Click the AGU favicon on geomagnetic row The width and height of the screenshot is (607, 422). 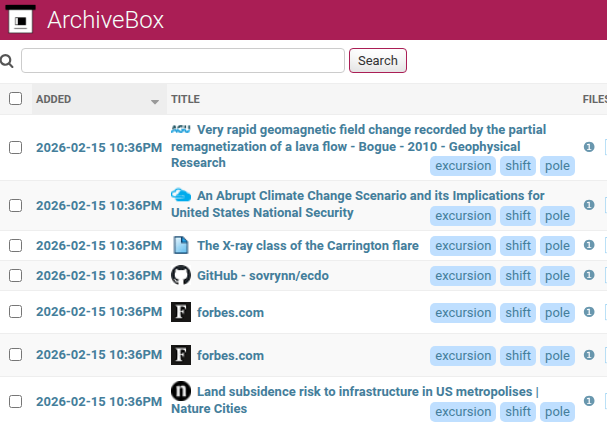pyautogui.click(x=180, y=129)
